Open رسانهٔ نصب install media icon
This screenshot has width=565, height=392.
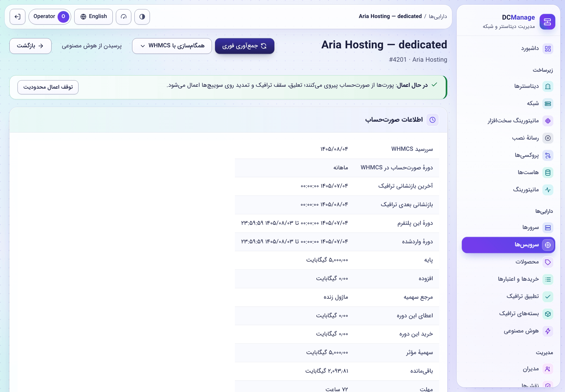(x=548, y=138)
